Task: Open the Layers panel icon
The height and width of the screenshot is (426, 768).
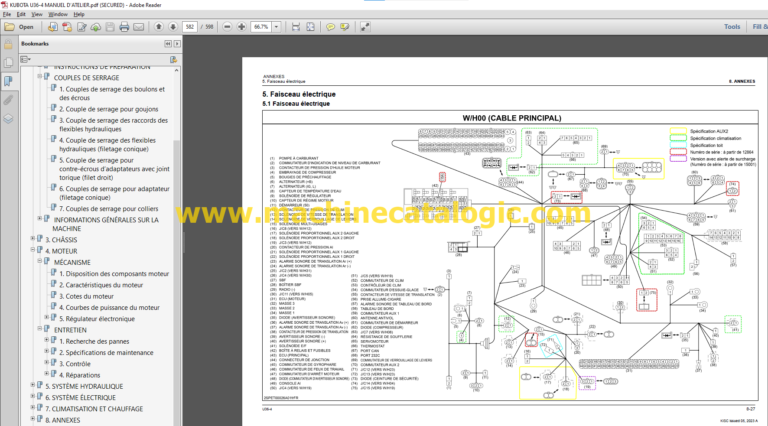Action: click(x=8, y=119)
